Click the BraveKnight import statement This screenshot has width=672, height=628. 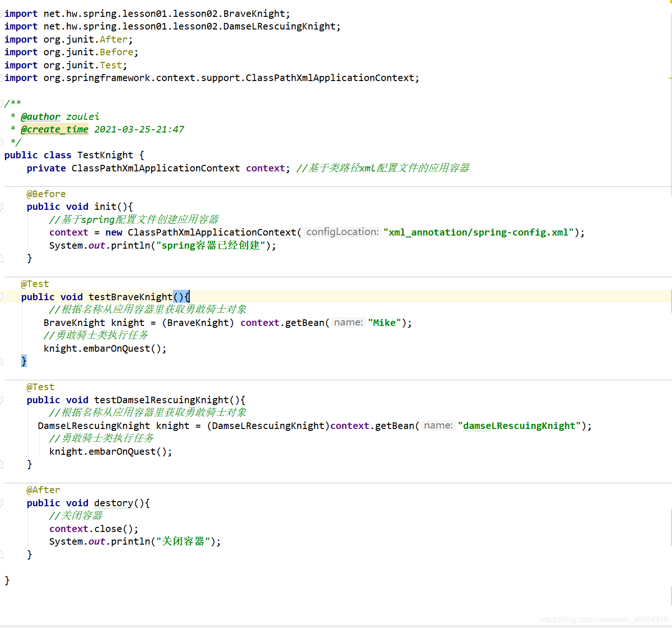pos(147,14)
